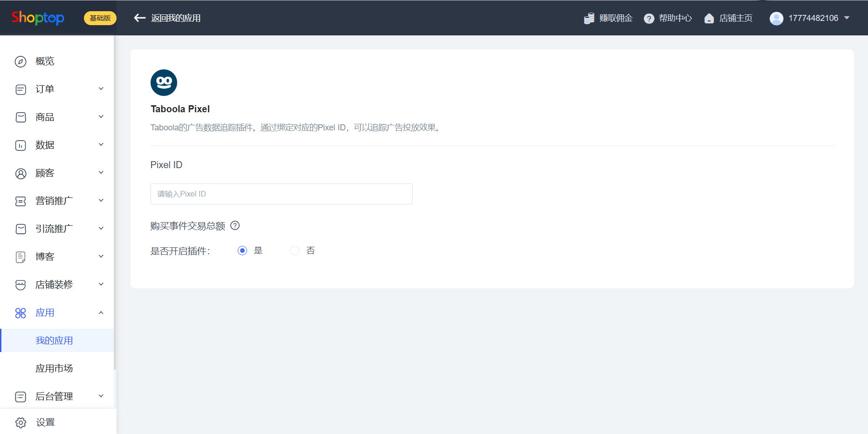Screen dimensions: 868x434
Task: Click the 概览 compass icon
Action: pyautogui.click(x=21, y=61)
